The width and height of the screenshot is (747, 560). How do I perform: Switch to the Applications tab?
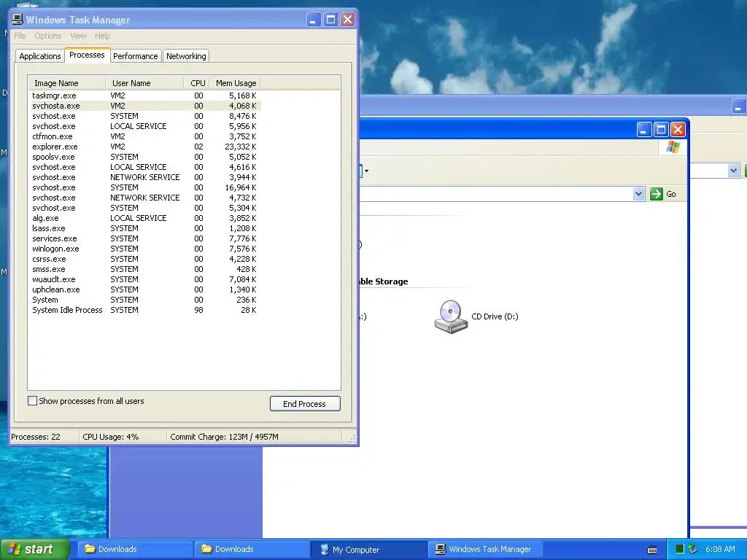point(40,56)
